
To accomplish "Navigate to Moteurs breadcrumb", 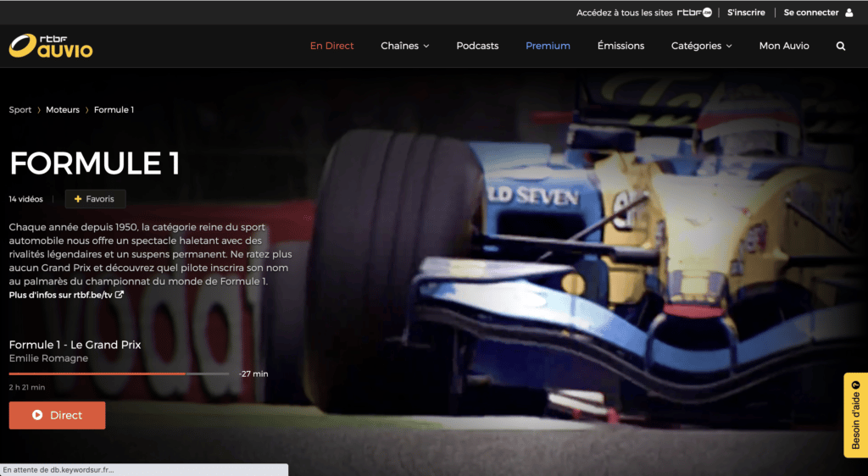I will point(63,109).
